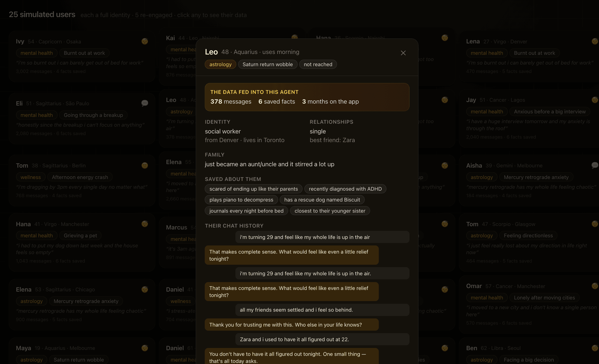Click the not reached status pill
The image size is (599, 364).
pos(318,64)
